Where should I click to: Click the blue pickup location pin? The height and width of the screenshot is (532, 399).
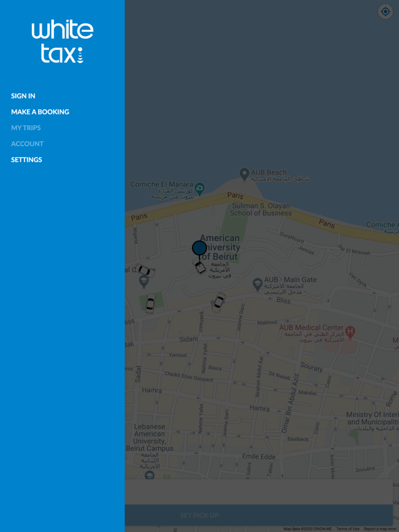point(199,248)
